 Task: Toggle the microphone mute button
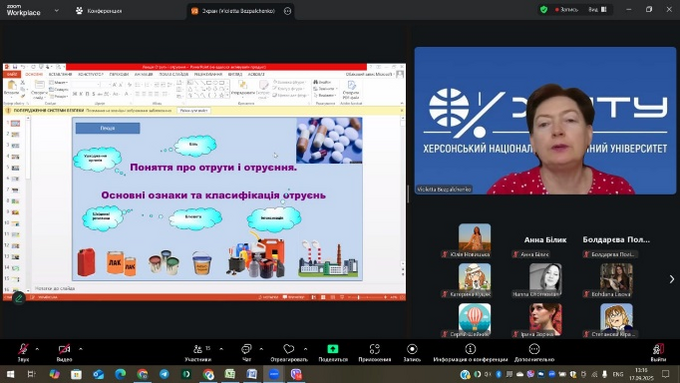coord(23,352)
